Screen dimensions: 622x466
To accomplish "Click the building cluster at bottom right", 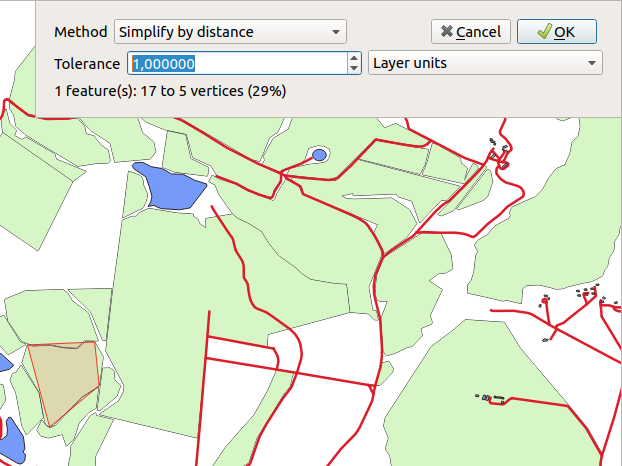I will (x=491, y=398).
